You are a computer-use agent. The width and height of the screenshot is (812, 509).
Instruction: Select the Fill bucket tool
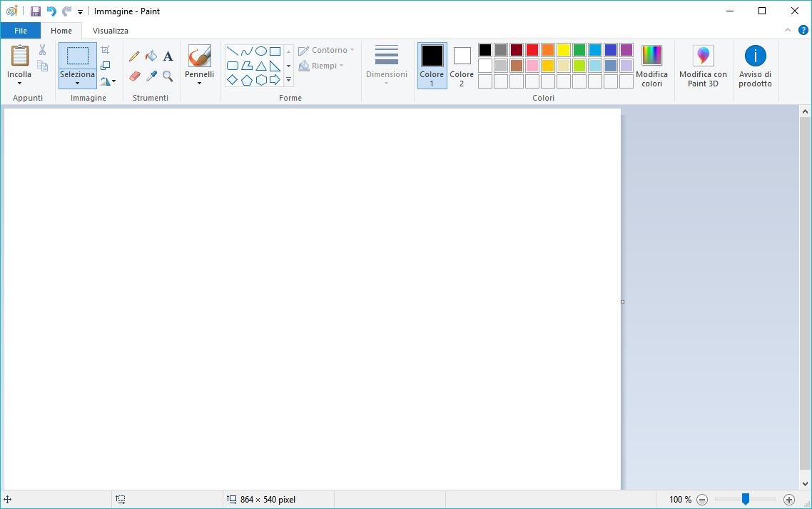[151, 56]
